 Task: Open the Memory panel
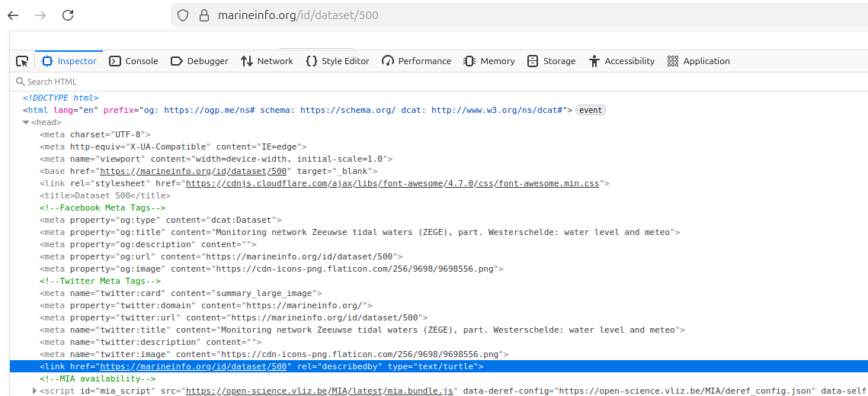point(488,61)
